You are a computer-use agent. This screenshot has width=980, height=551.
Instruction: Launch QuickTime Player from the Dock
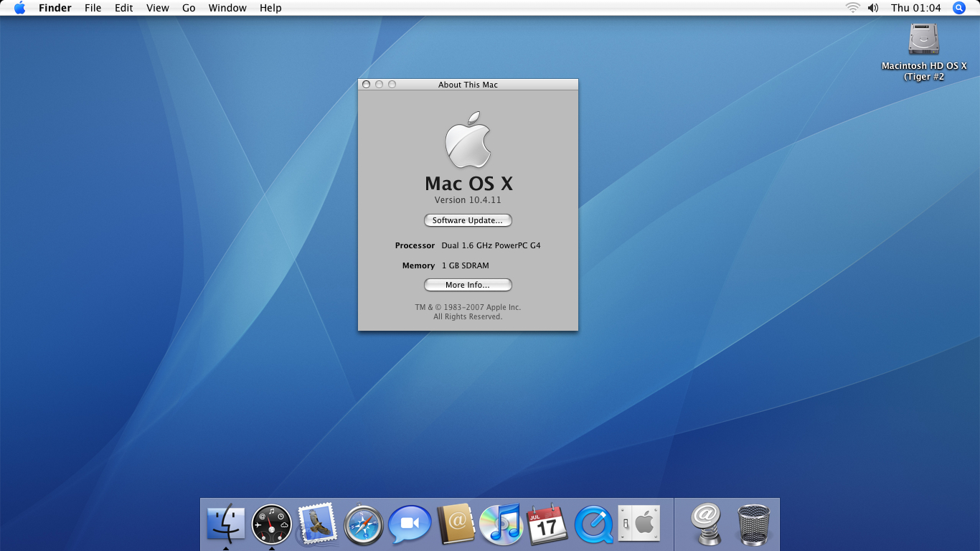click(593, 525)
